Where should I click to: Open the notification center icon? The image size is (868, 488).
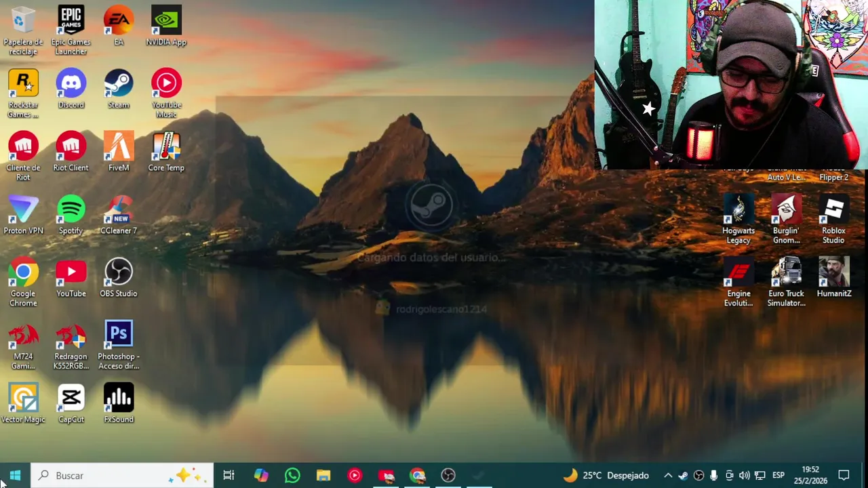(x=844, y=475)
